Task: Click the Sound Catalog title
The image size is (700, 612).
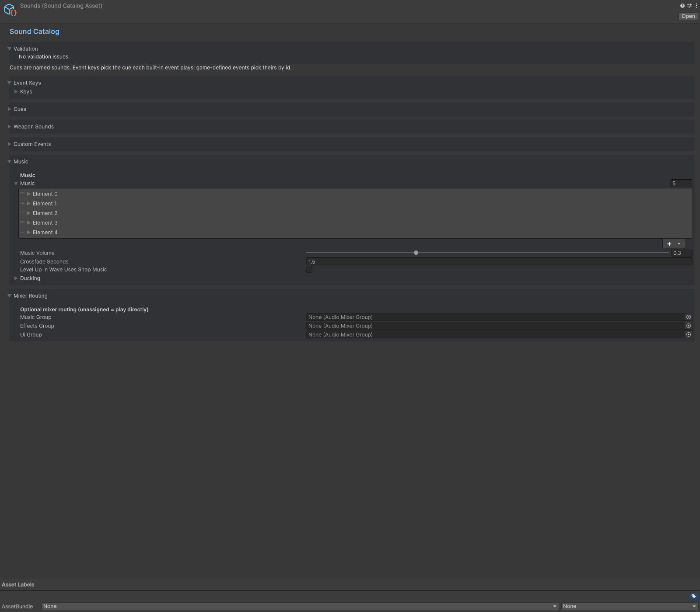Action: (x=35, y=31)
